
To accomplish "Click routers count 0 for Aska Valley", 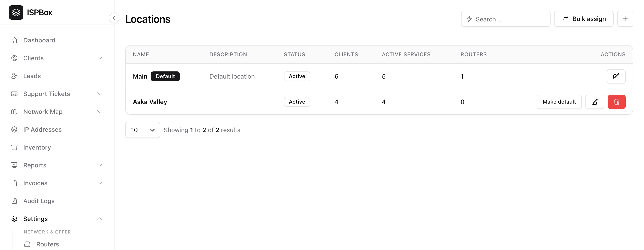I will [x=462, y=102].
